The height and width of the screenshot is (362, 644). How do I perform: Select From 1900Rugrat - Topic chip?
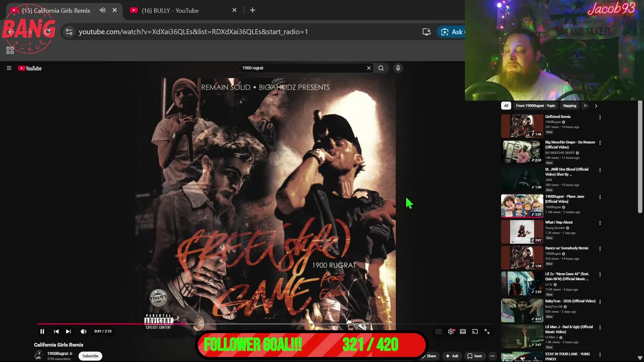click(535, 106)
